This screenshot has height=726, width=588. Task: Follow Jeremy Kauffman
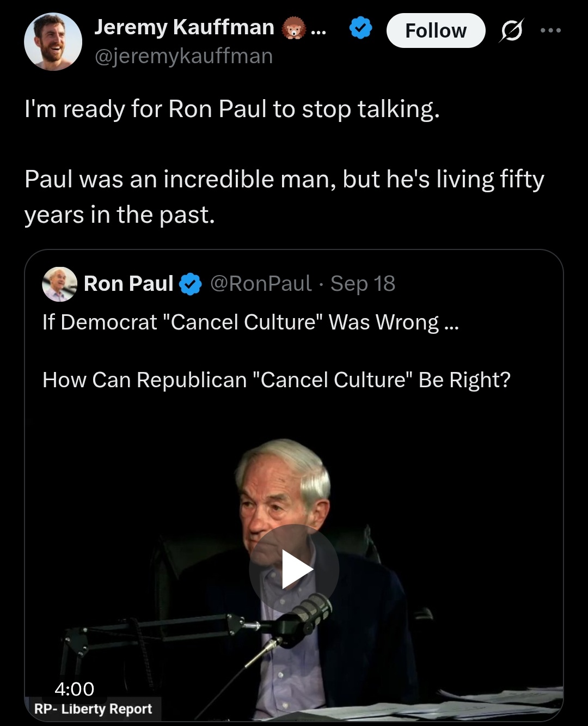click(436, 31)
